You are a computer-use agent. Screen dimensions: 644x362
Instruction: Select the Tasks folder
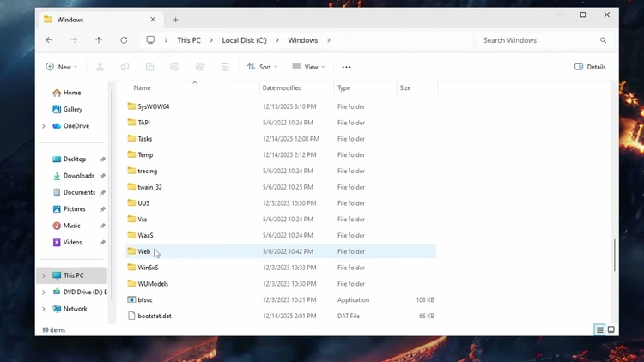coord(281,139)
